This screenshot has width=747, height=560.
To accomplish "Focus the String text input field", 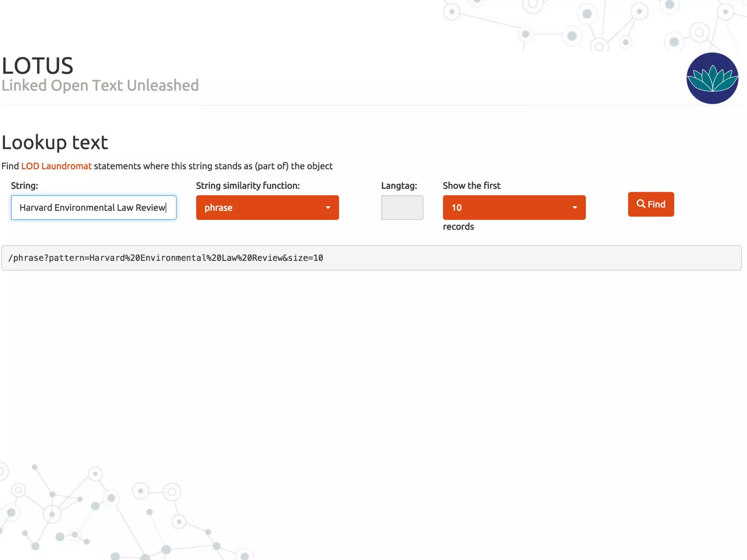I will click(x=93, y=207).
